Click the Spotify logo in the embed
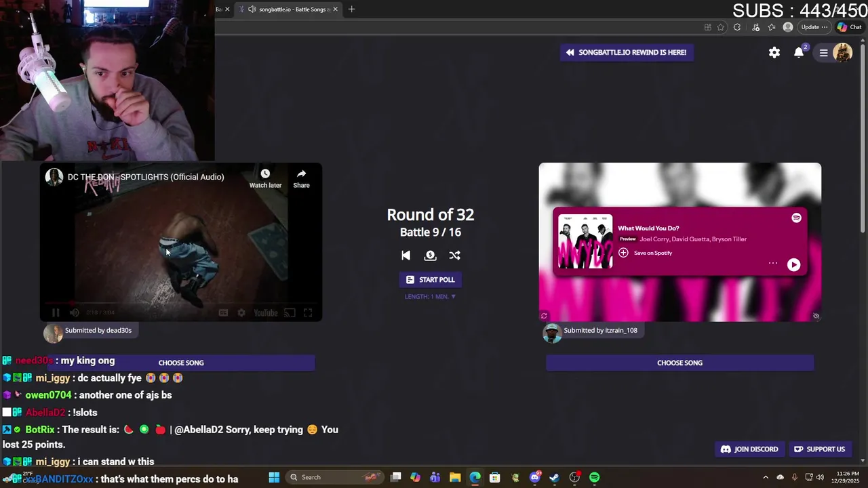Image resolution: width=868 pixels, height=488 pixels. click(796, 218)
